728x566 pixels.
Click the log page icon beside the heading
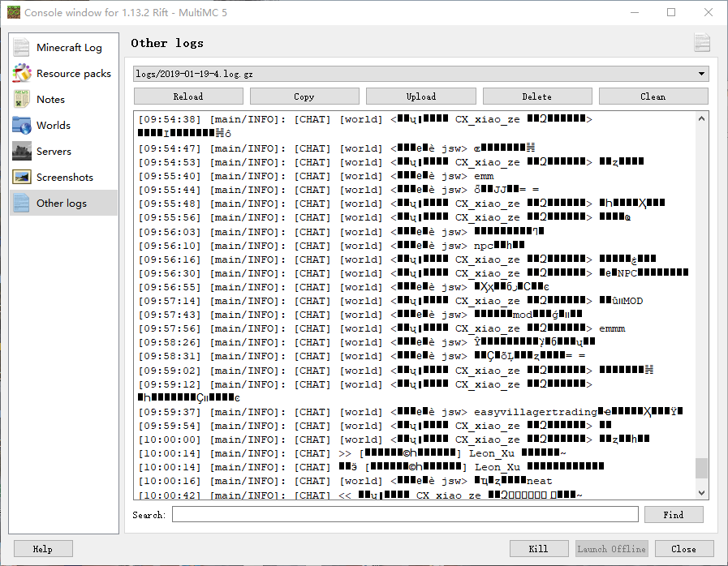701,43
